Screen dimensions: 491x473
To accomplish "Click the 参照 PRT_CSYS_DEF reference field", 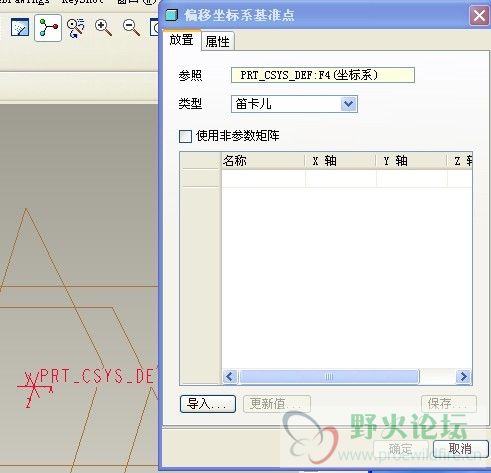I will pos(323,75).
